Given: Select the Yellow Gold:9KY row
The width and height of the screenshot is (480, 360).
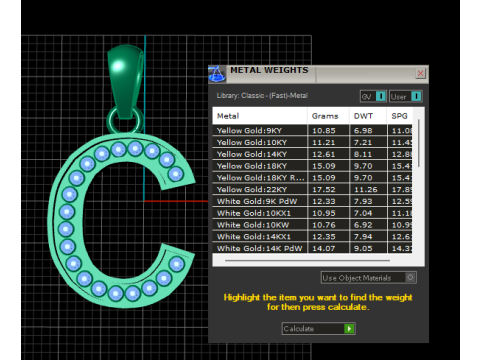Looking at the screenshot, I should (312, 130).
